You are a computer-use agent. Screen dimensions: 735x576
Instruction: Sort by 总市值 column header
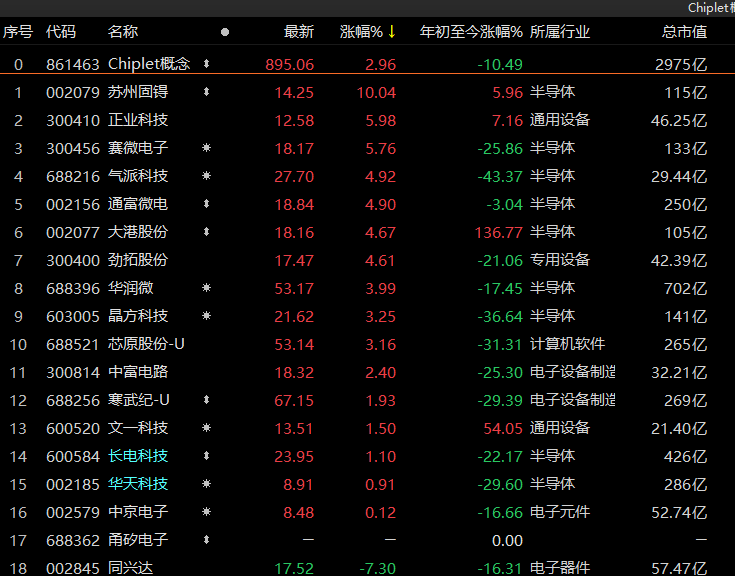[684, 32]
